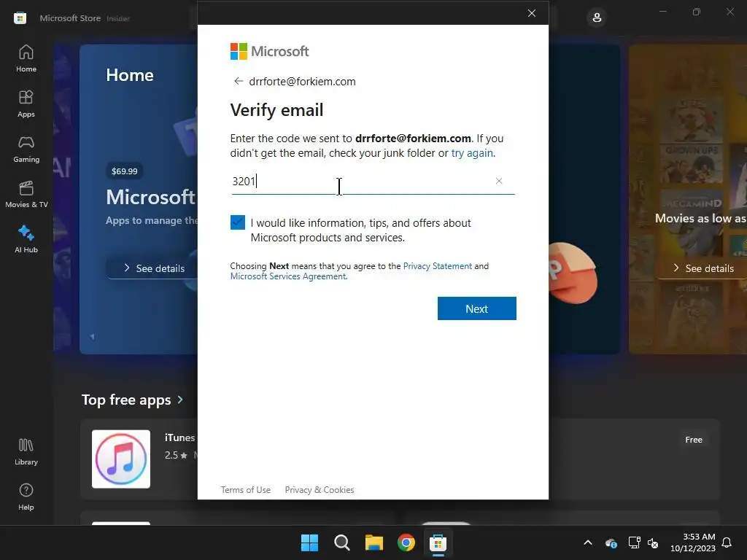Open the AI Hub sidebar item

coord(26,239)
